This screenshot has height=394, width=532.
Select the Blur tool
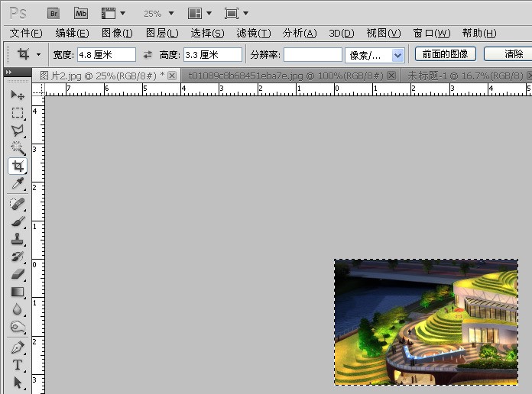18,309
